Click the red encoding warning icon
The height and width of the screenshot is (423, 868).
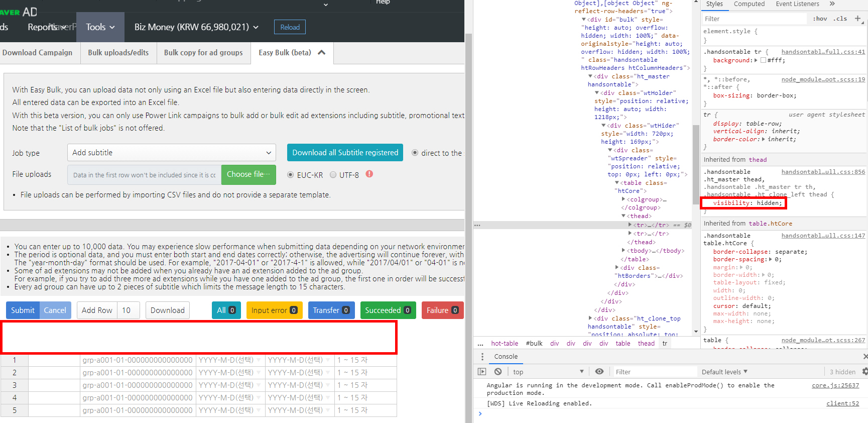[x=369, y=174]
